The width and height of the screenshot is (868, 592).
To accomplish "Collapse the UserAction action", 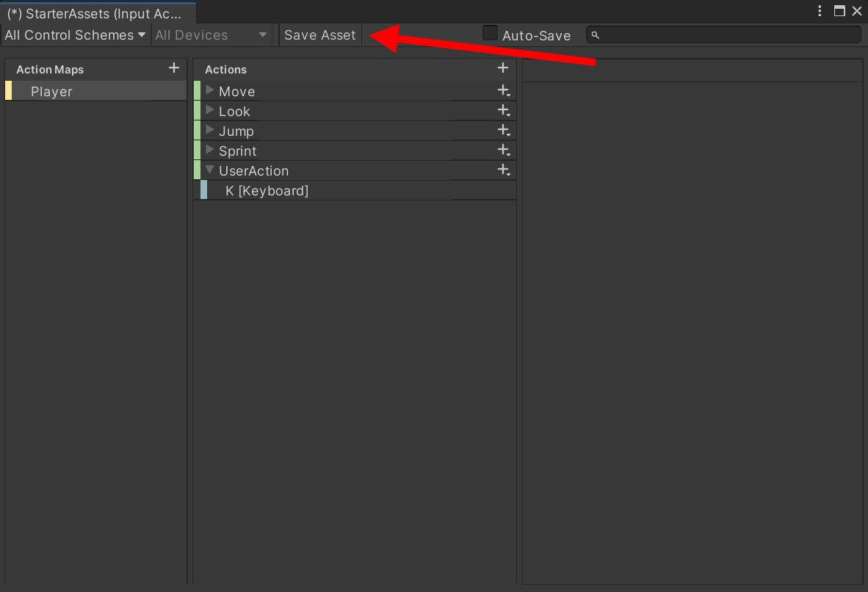I will [210, 170].
